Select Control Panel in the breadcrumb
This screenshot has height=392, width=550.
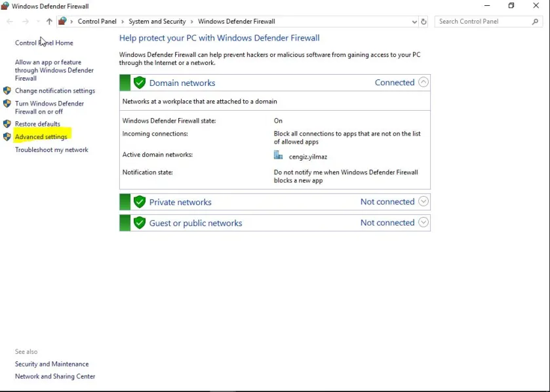point(97,22)
